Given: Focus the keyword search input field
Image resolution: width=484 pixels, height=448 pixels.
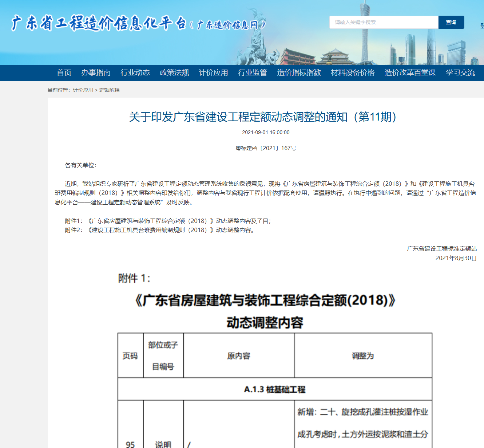Looking at the screenshot, I should [384, 22].
